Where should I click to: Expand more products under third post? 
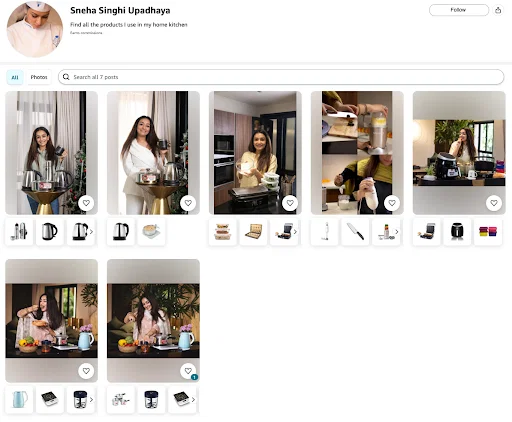click(x=295, y=232)
